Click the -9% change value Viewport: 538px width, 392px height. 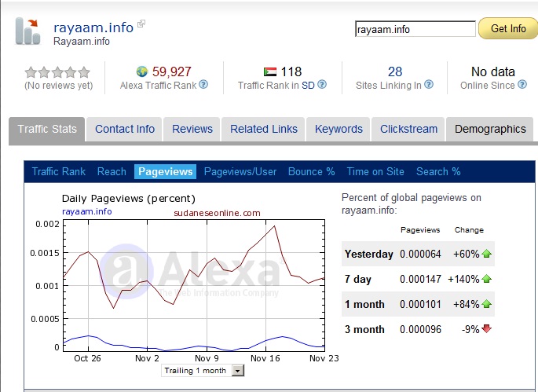tap(470, 329)
